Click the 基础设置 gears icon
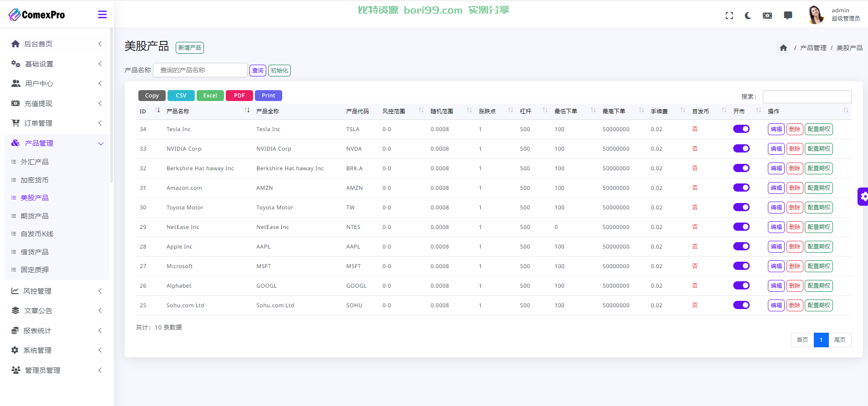This screenshot has width=868, height=406. [15, 64]
